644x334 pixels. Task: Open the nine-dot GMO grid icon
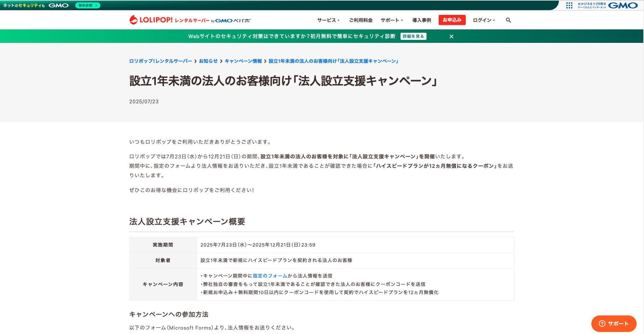point(569,5)
